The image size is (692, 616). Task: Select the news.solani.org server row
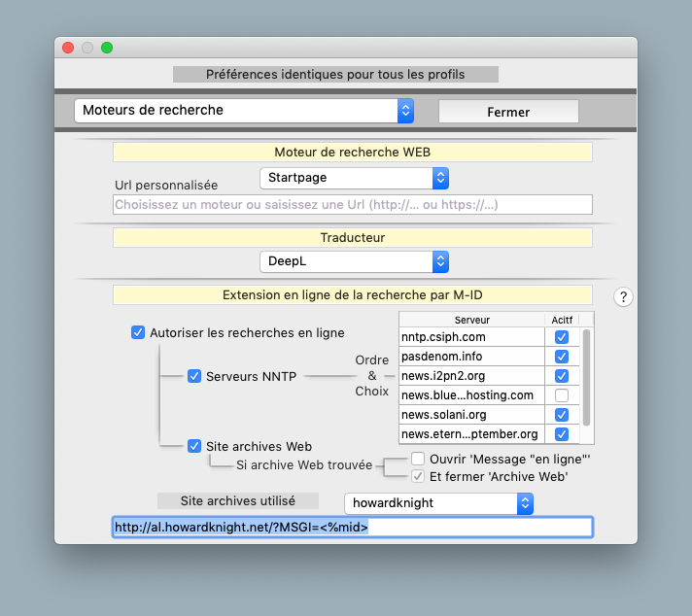(x=471, y=415)
